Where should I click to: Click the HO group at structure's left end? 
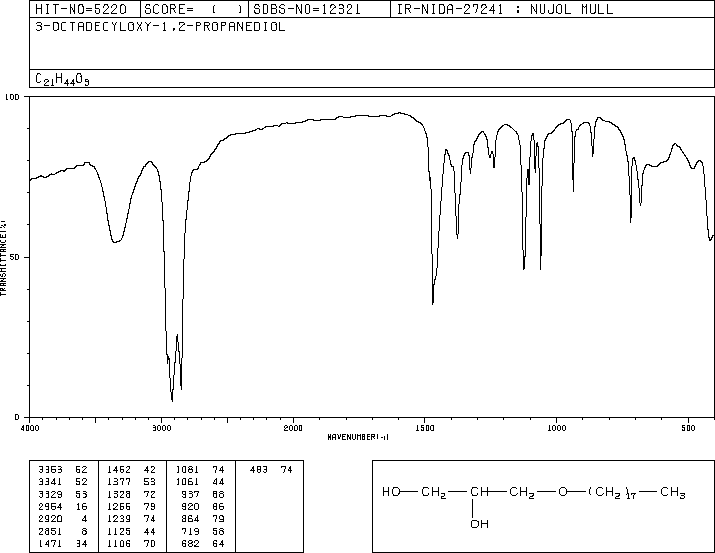(391, 492)
